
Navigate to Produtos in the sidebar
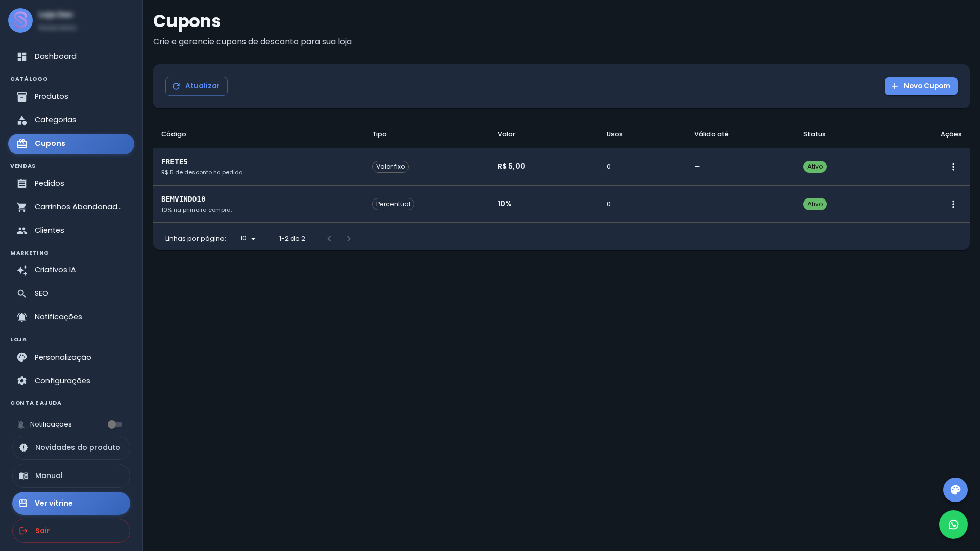coord(71,97)
